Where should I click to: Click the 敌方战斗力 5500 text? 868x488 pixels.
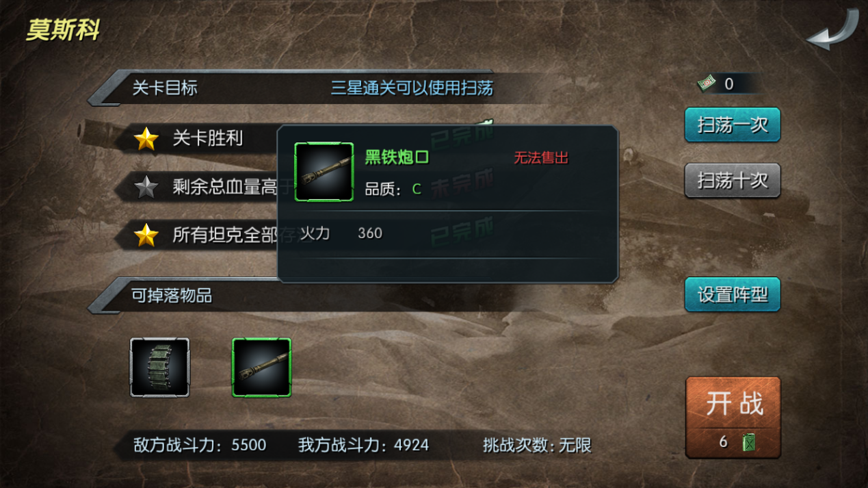(x=200, y=446)
